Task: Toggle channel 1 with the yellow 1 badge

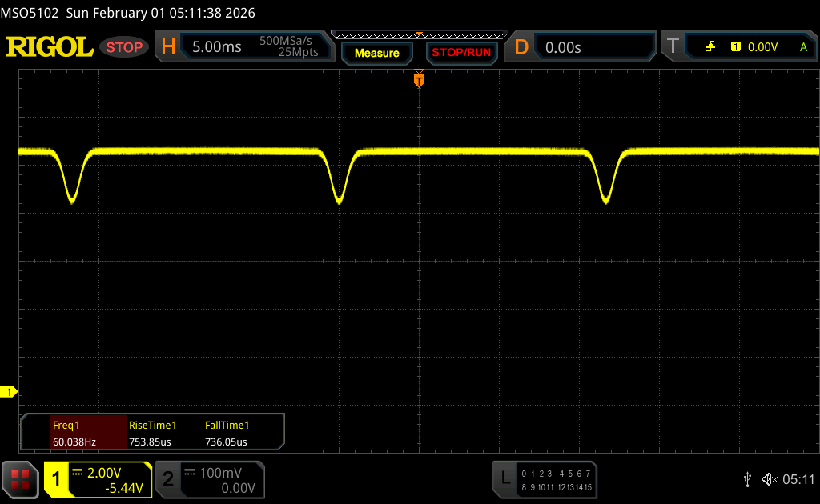Action: [x=56, y=479]
